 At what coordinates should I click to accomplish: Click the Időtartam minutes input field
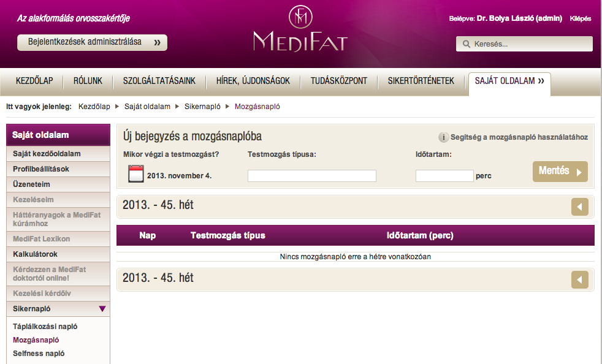click(x=444, y=176)
